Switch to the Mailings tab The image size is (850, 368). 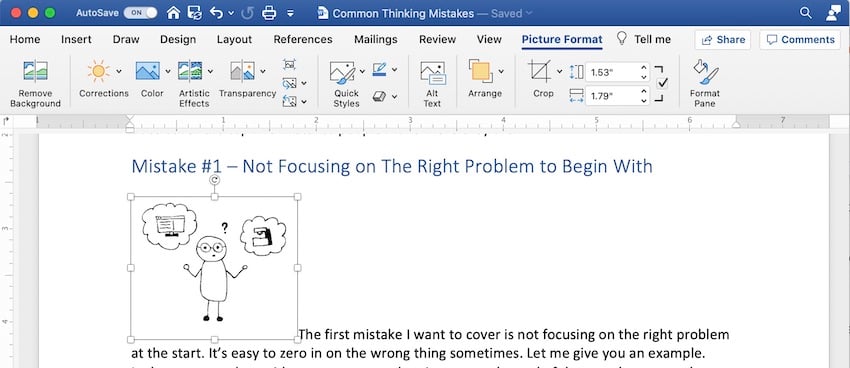(x=376, y=39)
